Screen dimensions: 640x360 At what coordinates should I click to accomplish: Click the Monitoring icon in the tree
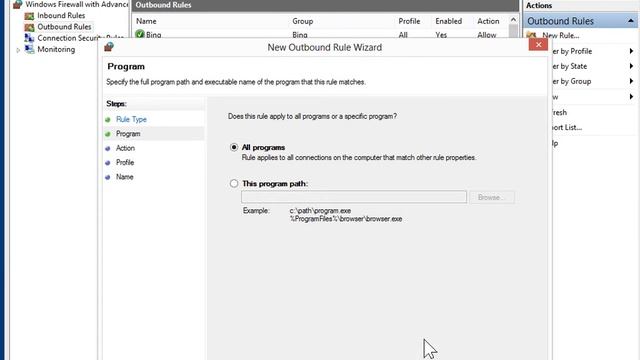tap(29, 49)
